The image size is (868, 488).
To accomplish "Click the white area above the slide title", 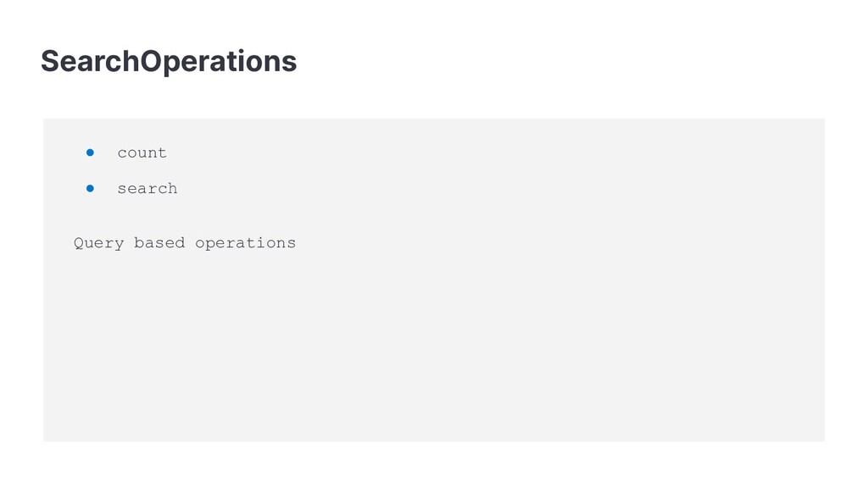I will pyautogui.click(x=434, y=19).
